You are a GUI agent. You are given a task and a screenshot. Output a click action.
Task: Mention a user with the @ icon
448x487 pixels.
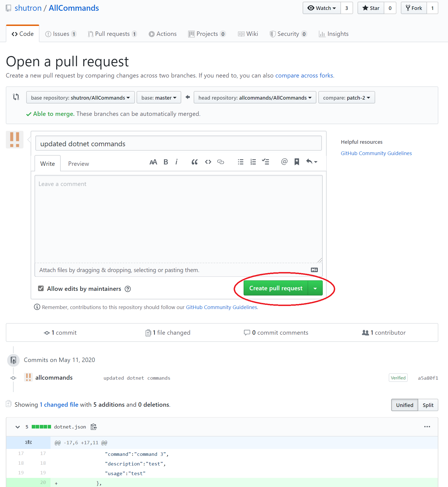point(284,162)
